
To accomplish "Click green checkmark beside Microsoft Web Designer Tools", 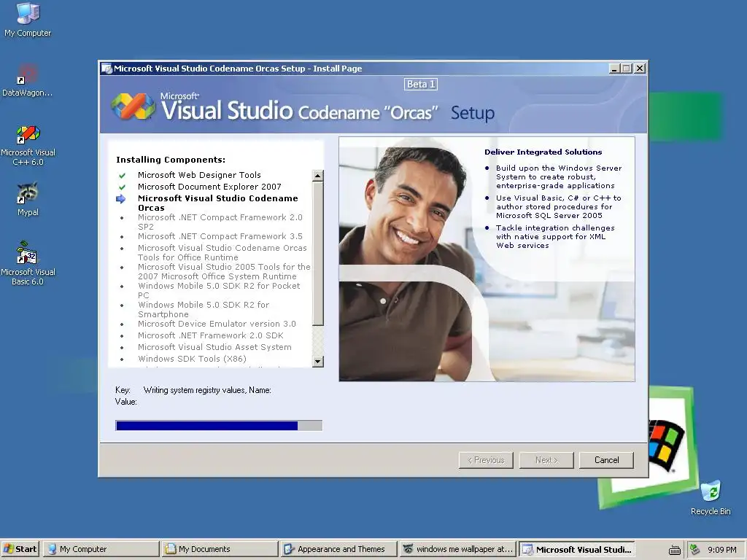I will point(122,175).
